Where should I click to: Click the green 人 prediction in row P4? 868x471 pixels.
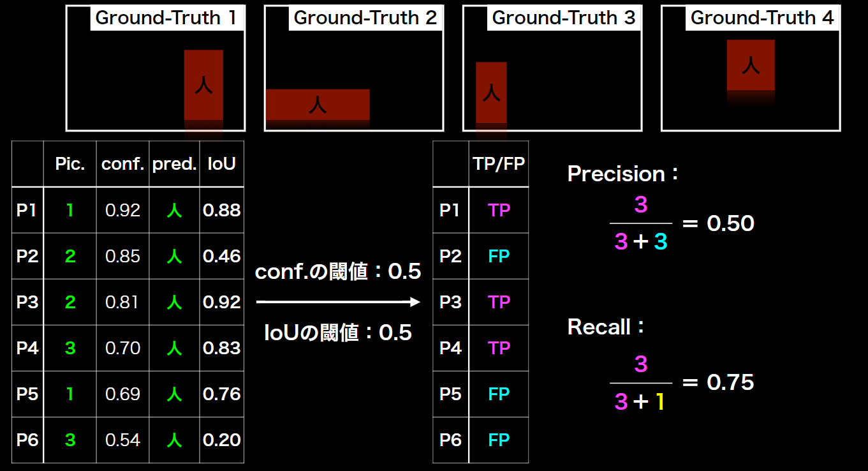pos(174,348)
